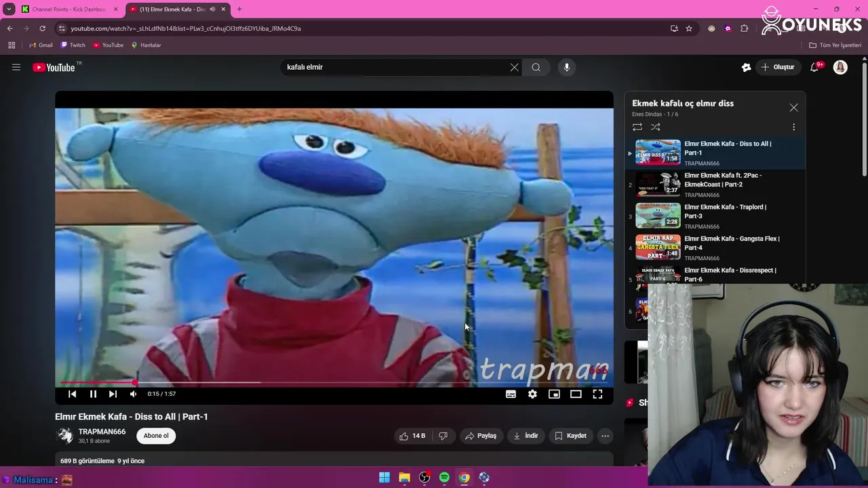Click the YouTube search input field
868x488 pixels.
point(395,67)
